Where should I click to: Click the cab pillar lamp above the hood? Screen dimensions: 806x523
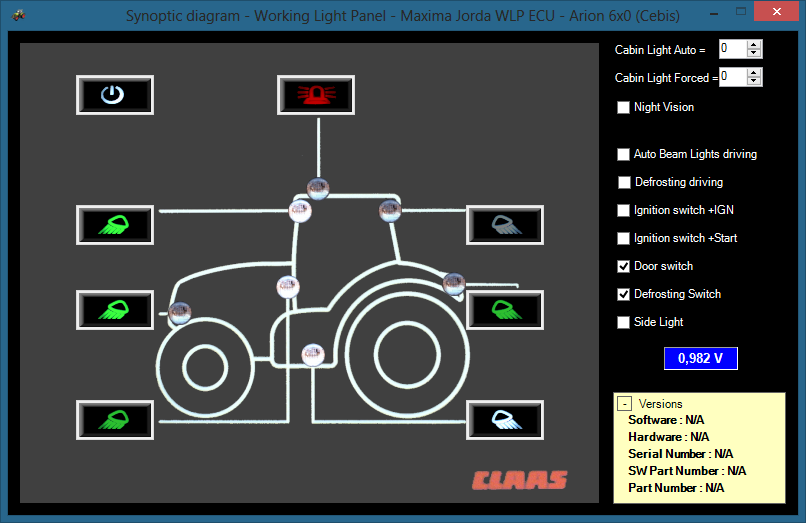[288, 287]
